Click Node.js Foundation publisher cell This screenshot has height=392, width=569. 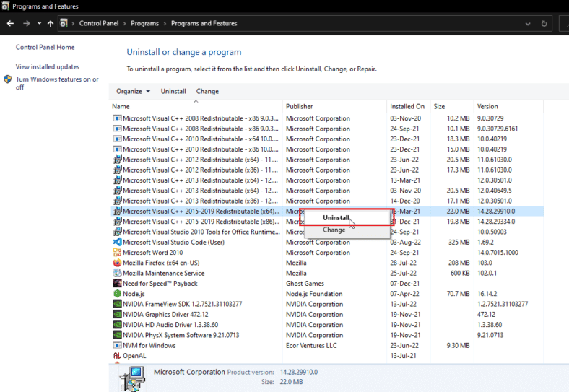coord(314,294)
